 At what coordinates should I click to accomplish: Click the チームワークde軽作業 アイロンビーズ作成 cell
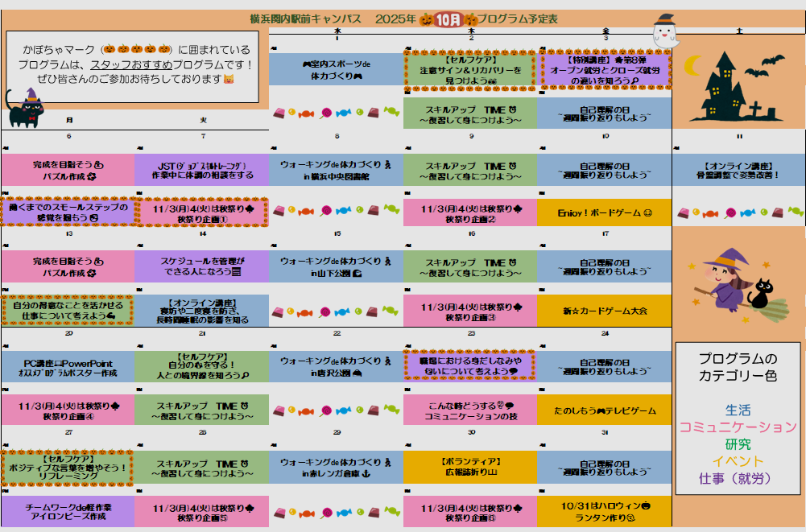coord(68,510)
